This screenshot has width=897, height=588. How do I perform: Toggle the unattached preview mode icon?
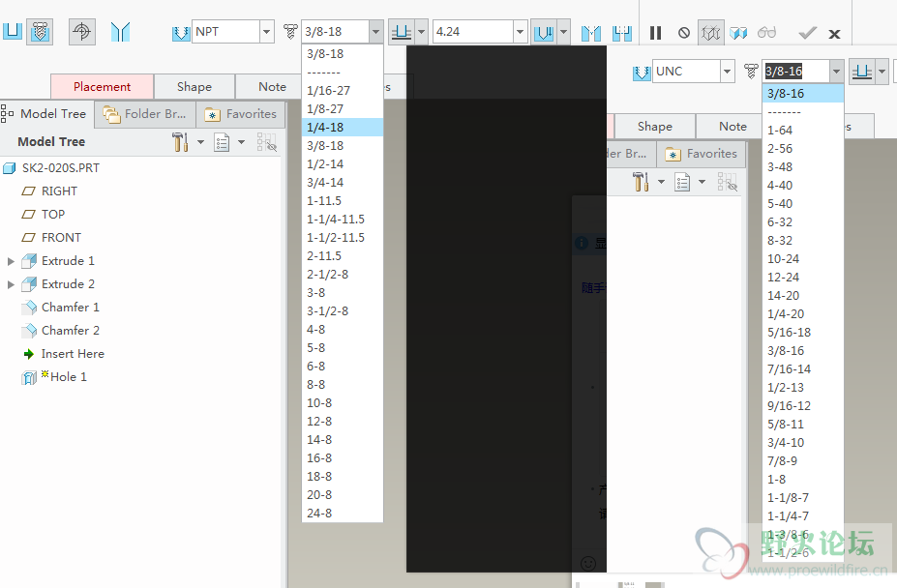710,33
